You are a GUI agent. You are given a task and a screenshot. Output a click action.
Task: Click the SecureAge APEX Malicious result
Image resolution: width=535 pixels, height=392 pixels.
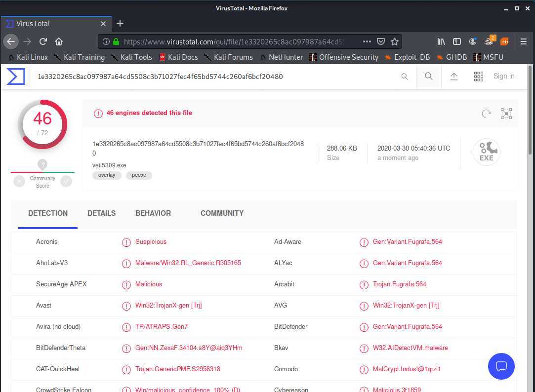coord(148,284)
